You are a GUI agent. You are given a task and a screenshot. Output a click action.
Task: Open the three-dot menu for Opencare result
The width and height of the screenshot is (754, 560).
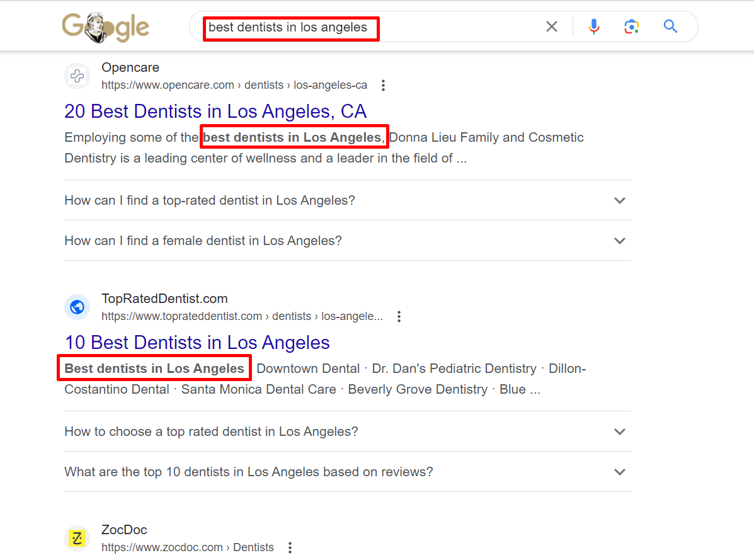(383, 86)
